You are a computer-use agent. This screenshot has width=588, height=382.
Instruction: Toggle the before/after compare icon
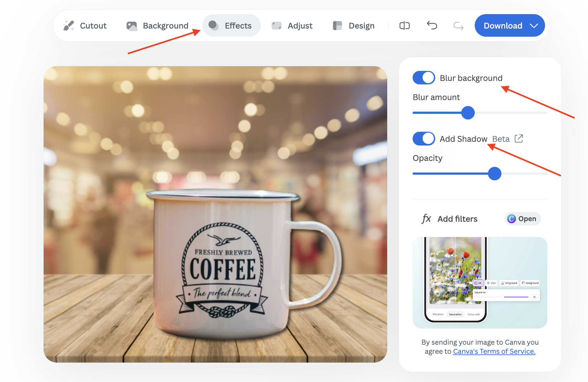[404, 26]
